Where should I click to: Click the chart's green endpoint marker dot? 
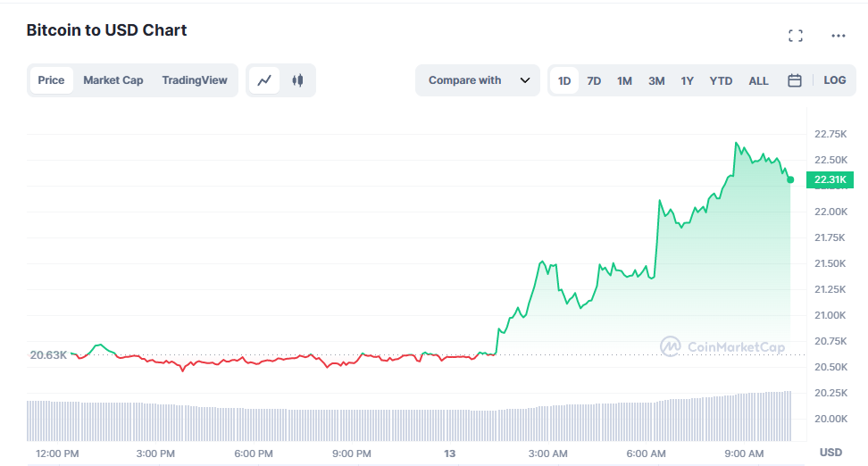click(x=790, y=179)
